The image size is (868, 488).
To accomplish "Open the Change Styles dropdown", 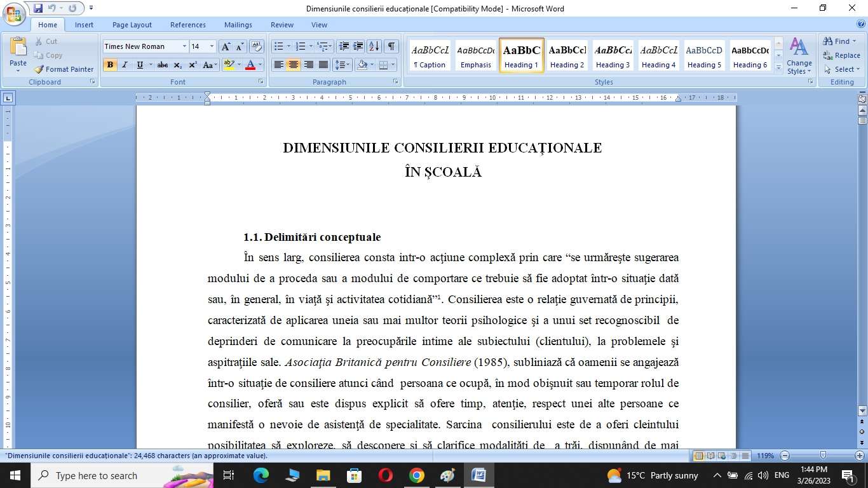I will click(x=799, y=56).
